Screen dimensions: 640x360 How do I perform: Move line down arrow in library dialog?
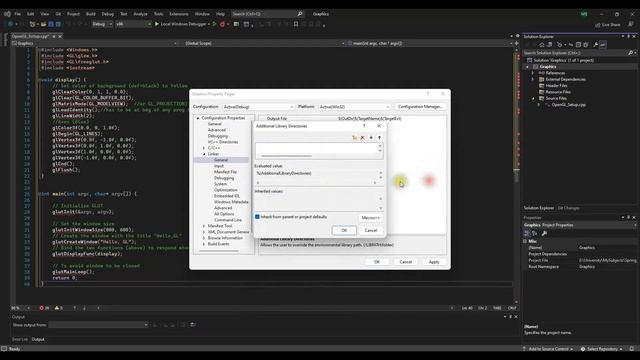[371, 138]
